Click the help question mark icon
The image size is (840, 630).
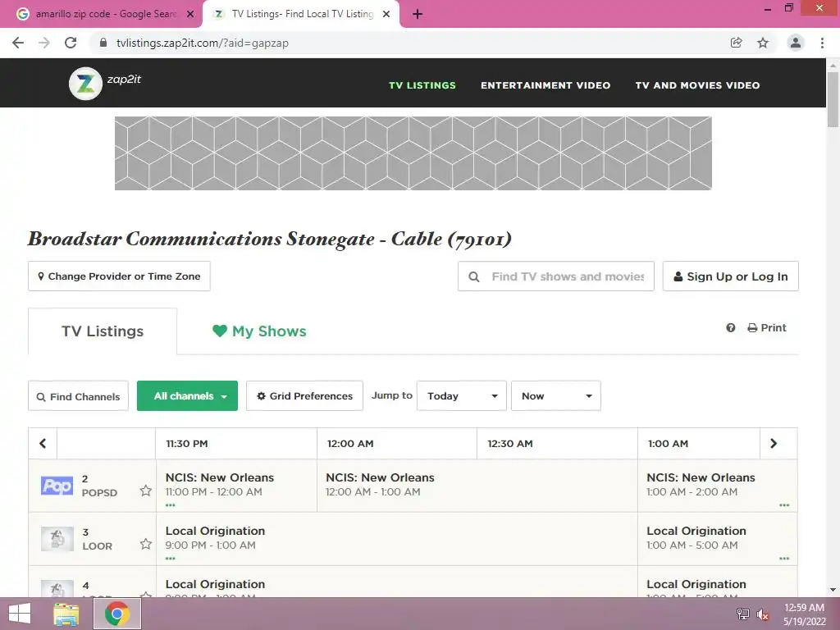(731, 328)
